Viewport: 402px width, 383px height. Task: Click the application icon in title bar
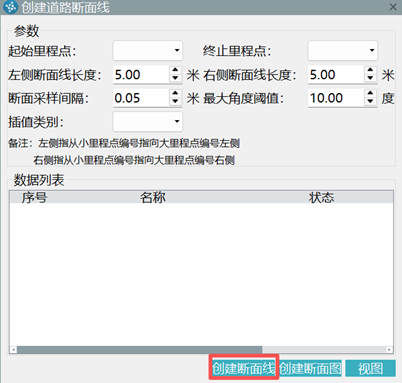pyautogui.click(x=10, y=7)
